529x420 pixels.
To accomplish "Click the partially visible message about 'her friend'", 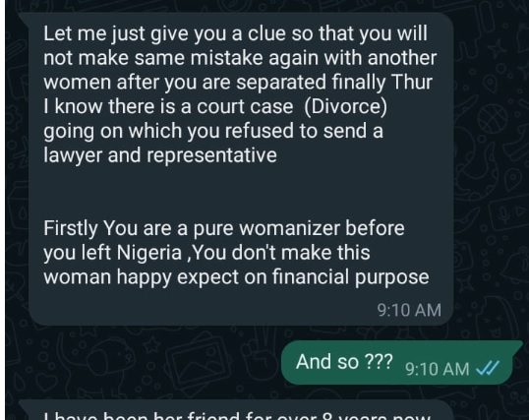I will point(236,413).
